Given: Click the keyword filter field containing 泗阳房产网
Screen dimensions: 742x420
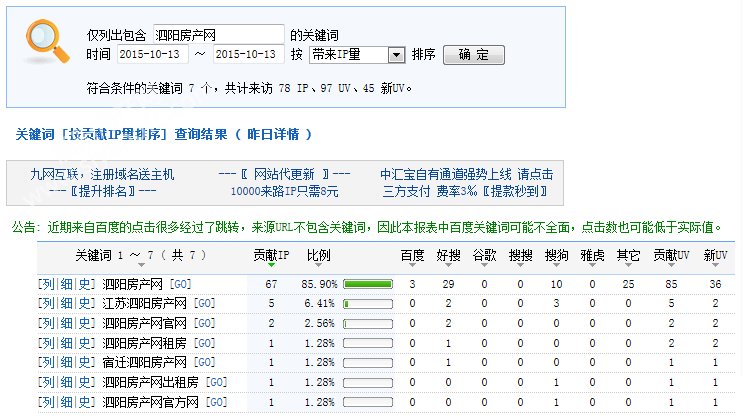Looking at the screenshot, I should [x=219, y=34].
